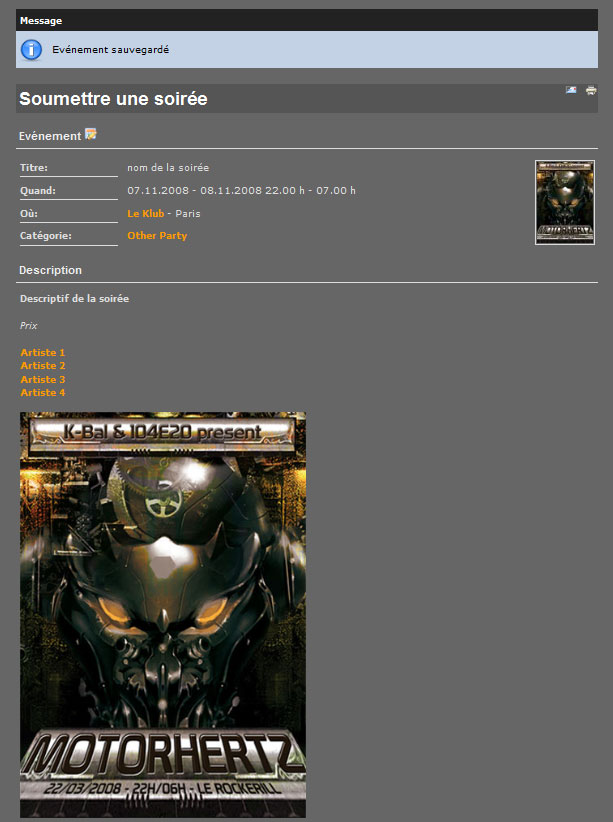The height and width of the screenshot is (822, 613).
Task: Open the Artiste 3 link
Action: 43,379
